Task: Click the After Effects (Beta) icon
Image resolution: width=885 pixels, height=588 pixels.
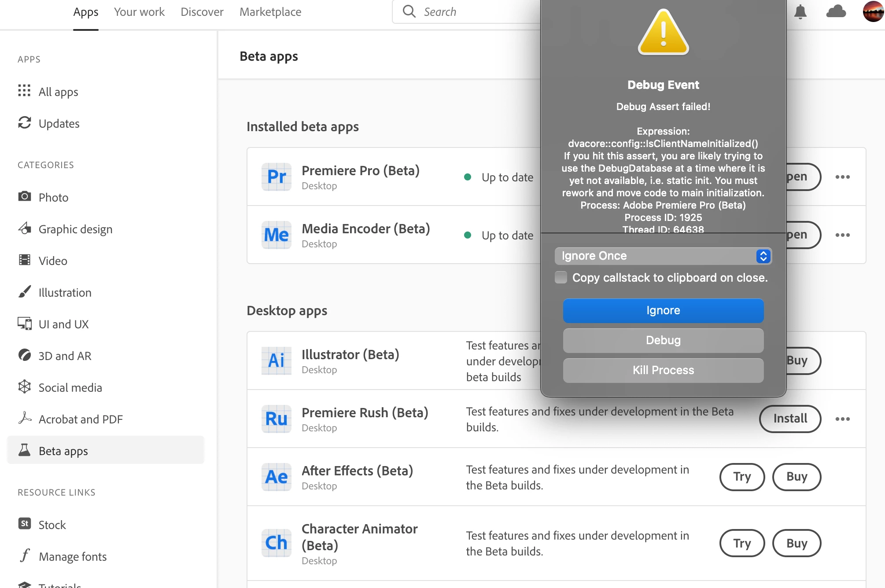Action: [277, 477]
